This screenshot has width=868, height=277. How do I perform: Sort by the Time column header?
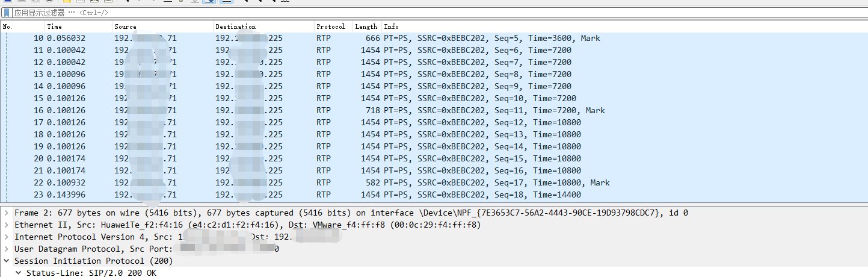78,26
